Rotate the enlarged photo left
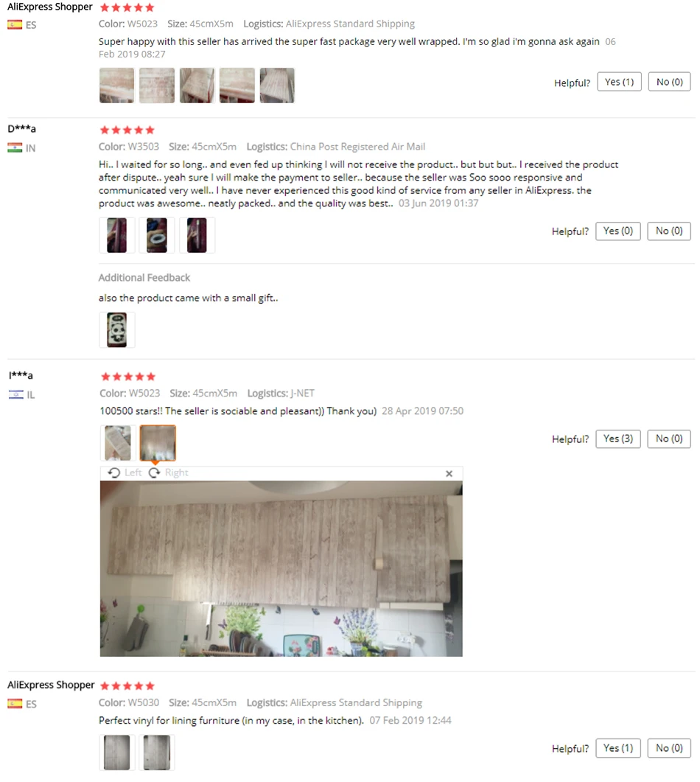Screen dimensions: 700x782 point(125,472)
